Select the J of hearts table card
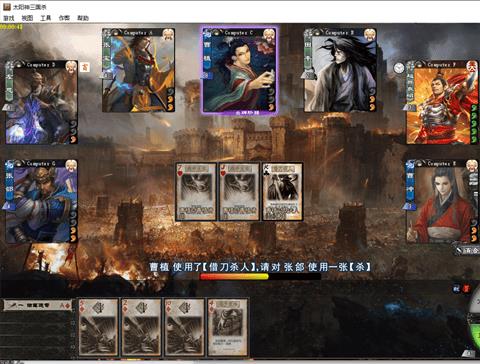 pos(239,192)
